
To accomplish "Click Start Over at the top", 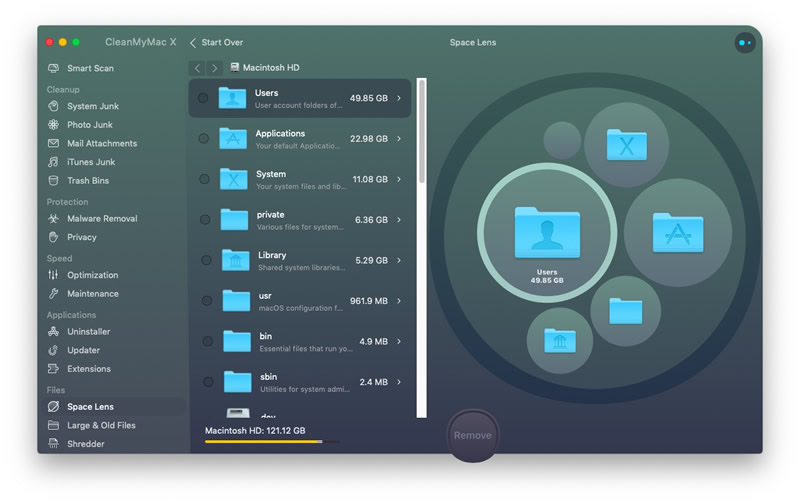I will (x=216, y=42).
